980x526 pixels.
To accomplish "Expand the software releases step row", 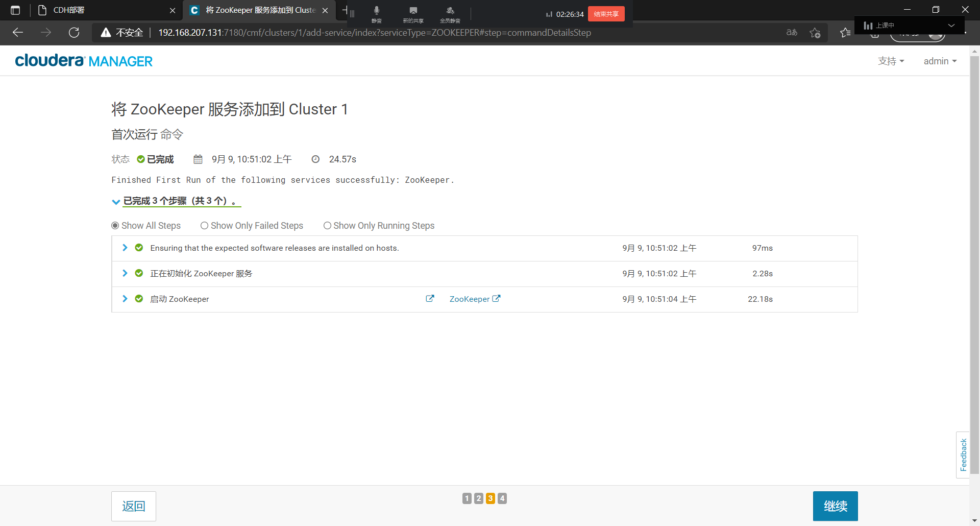I will coord(125,248).
